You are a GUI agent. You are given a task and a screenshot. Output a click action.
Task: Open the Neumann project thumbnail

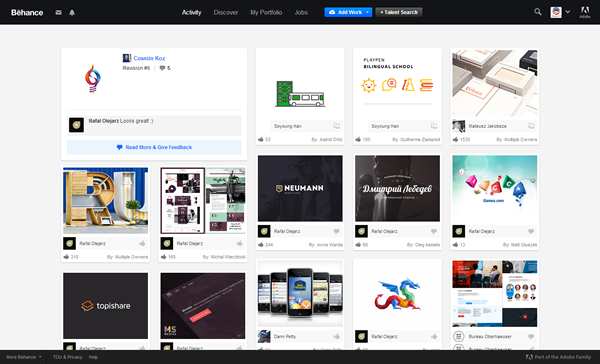[300, 188]
